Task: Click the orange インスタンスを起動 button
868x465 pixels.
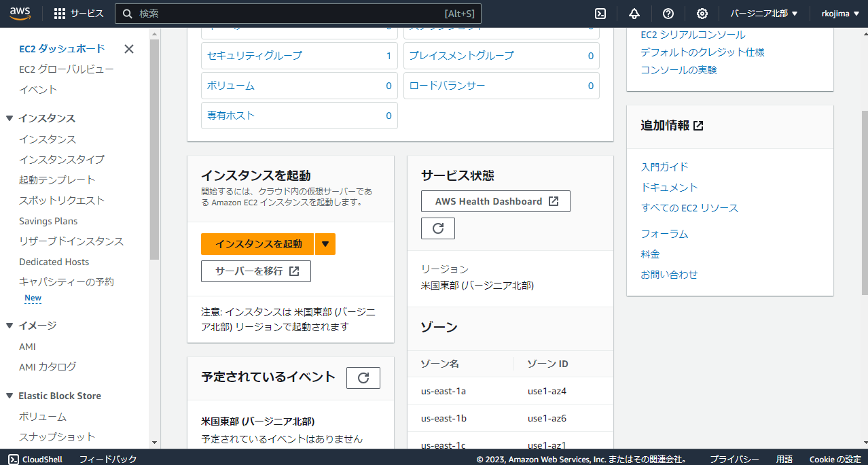Action: point(257,244)
